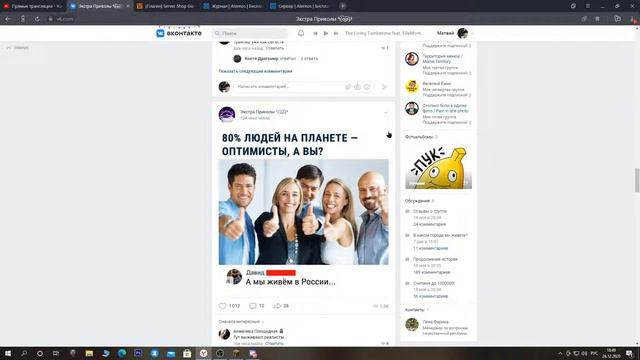This screenshot has width=640, height=360.
Task: Click the vk.com address field
Action: point(65,19)
